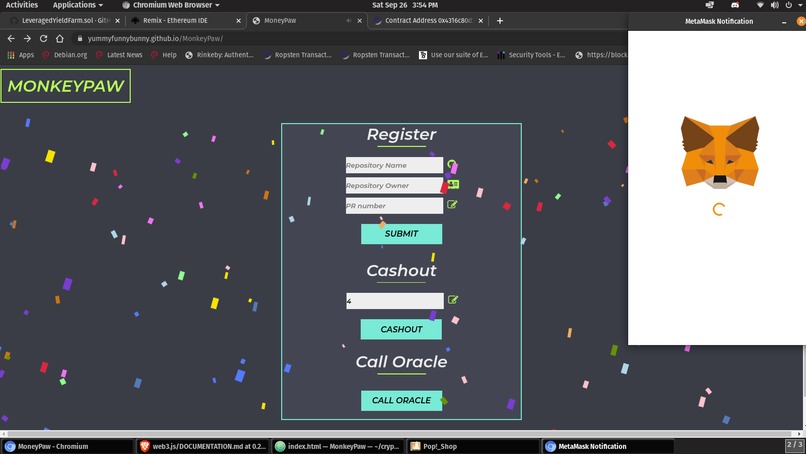This screenshot has height=454, width=806.
Task: Open the Applications menu
Action: click(x=78, y=5)
